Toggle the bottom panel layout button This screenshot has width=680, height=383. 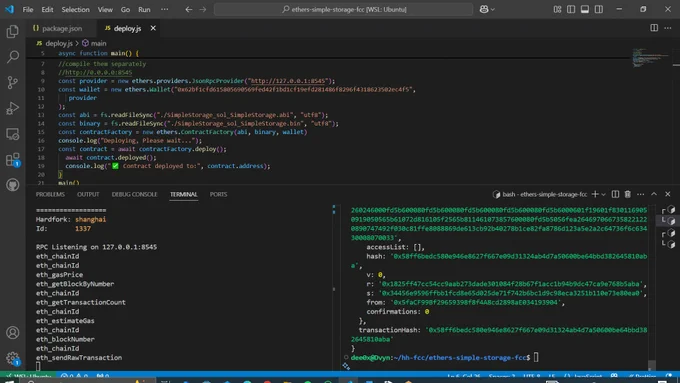pos(585,9)
